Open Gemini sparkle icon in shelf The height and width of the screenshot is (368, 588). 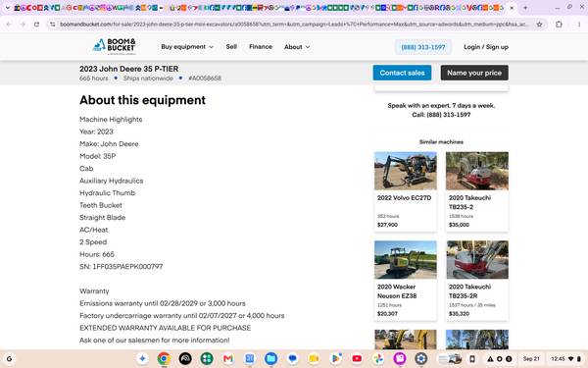pyautogui.click(x=142, y=358)
